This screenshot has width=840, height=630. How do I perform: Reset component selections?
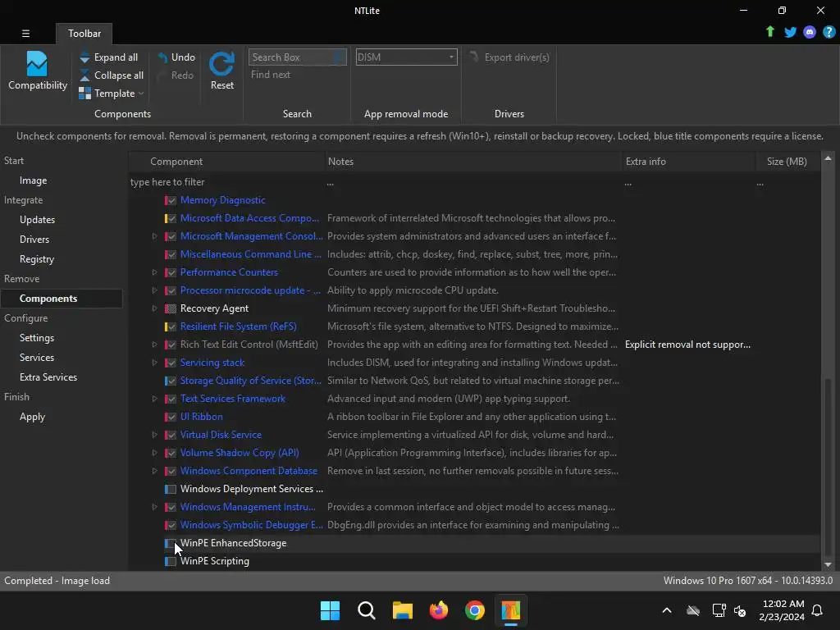(221, 71)
